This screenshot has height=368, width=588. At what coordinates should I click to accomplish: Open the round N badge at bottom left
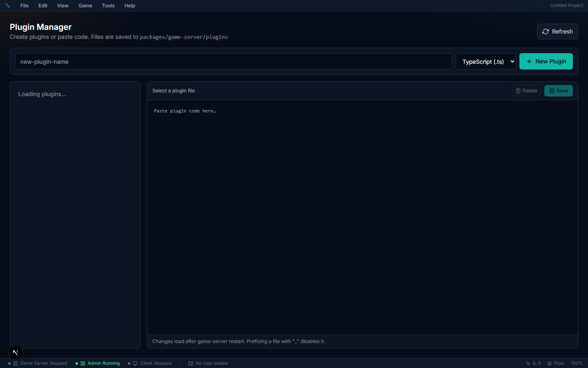click(16, 352)
